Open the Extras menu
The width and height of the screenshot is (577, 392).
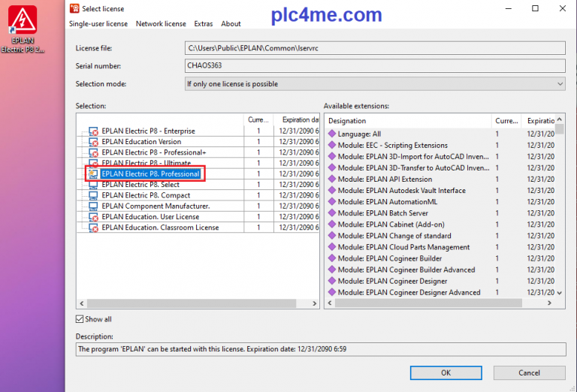click(204, 24)
